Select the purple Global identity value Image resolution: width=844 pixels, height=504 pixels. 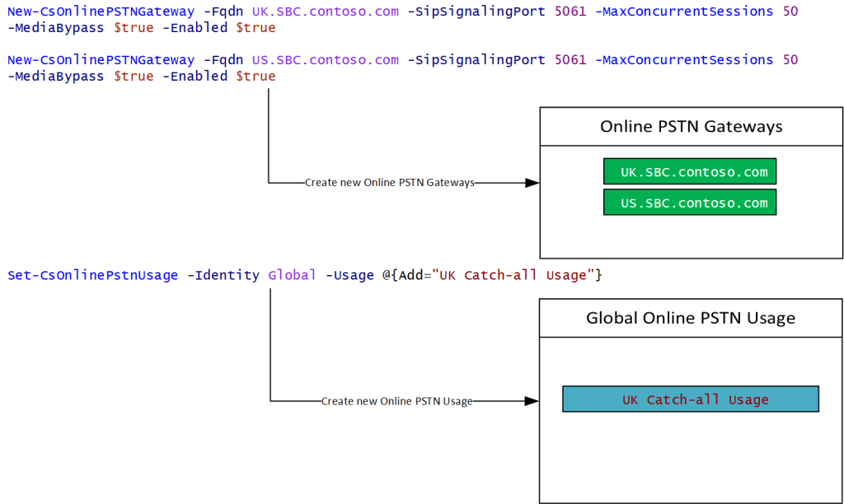[292, 275]
